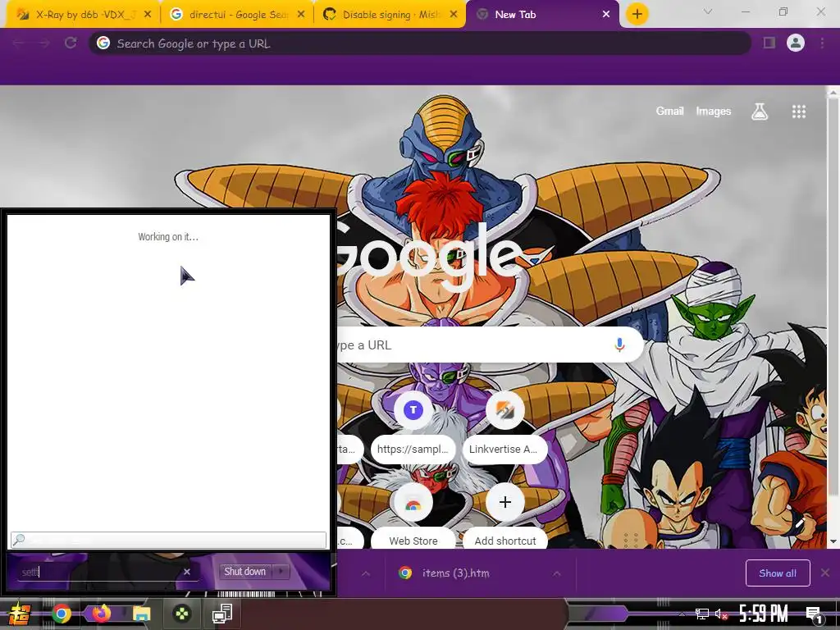The height and width of the screenshot is (630, 840).
Task: Open the Google apps grid
Action: tap(799, 112)
